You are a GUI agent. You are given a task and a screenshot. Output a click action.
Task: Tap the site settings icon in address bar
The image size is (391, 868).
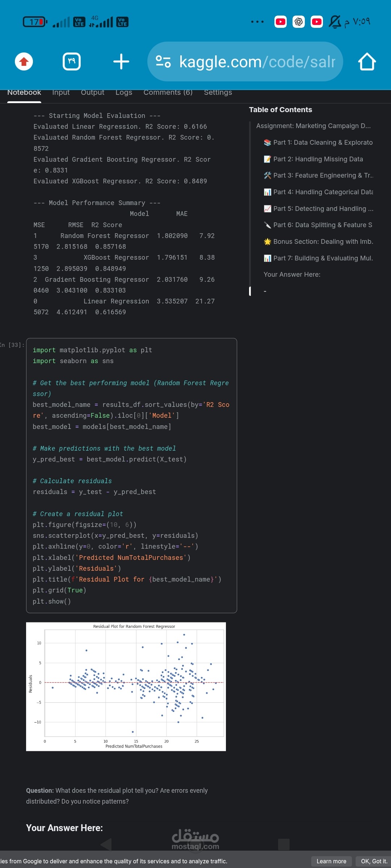[163, 61]
